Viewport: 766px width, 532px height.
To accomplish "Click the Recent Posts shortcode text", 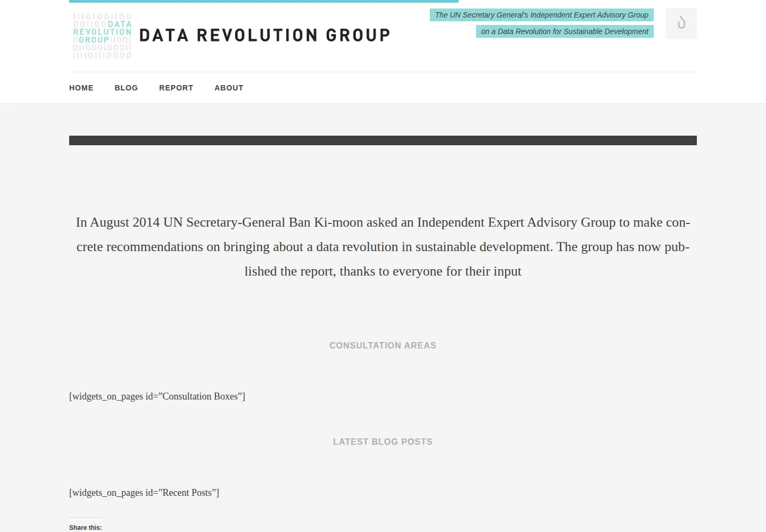I will point(144,493).
